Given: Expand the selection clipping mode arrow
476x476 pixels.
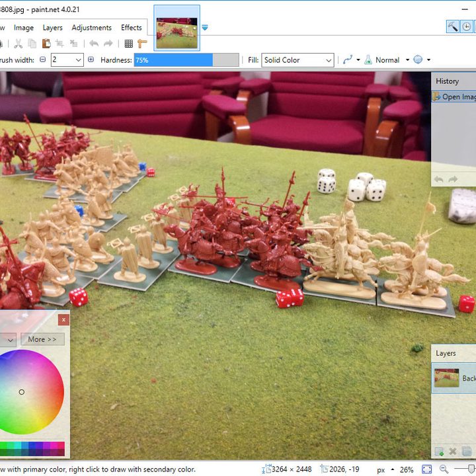Looking at the screenshot, I should (x=428, y=59).
